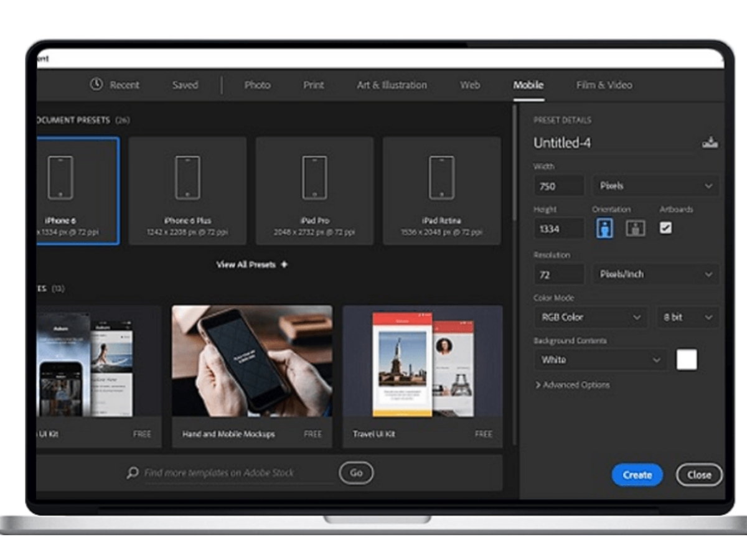This screenshot has width=747, height=560.
Task: Click the clock icon beside Recent
Action: coord(96,84)
